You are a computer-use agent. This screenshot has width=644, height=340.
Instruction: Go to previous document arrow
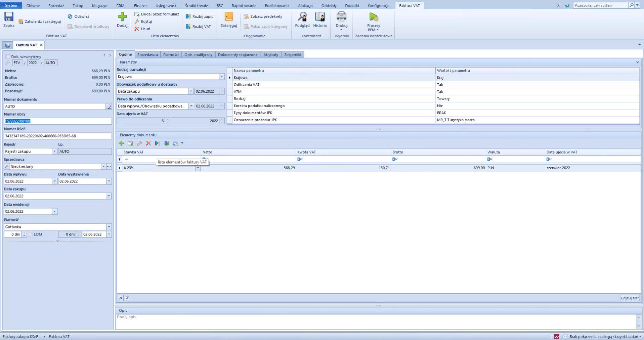[x=104, y=55]
